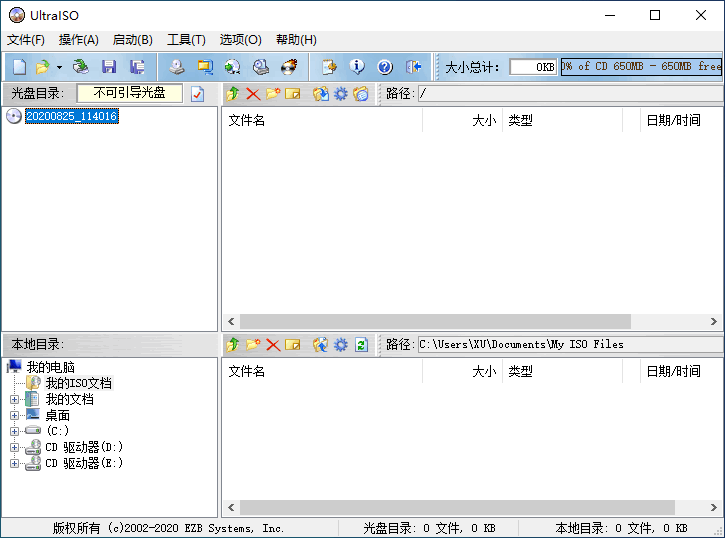
Task: Click the CD 650MB capacity progress bar
Action: pos(641,67)
